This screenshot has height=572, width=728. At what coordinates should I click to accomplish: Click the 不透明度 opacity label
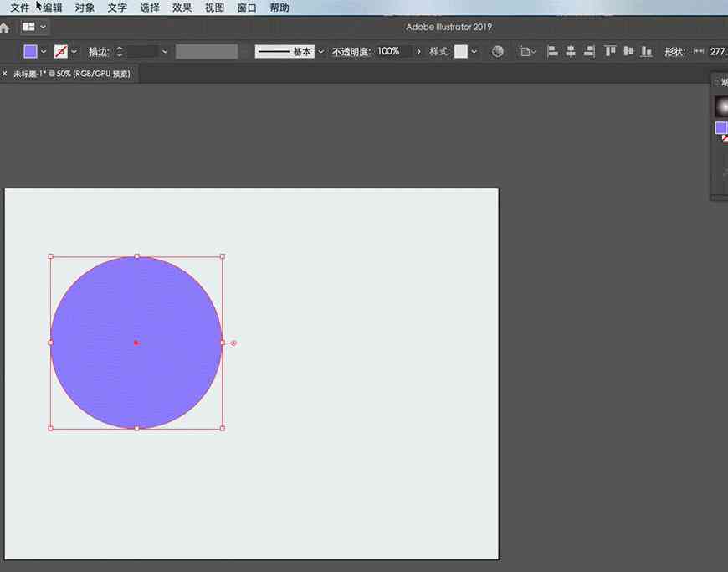click(351, 52)
